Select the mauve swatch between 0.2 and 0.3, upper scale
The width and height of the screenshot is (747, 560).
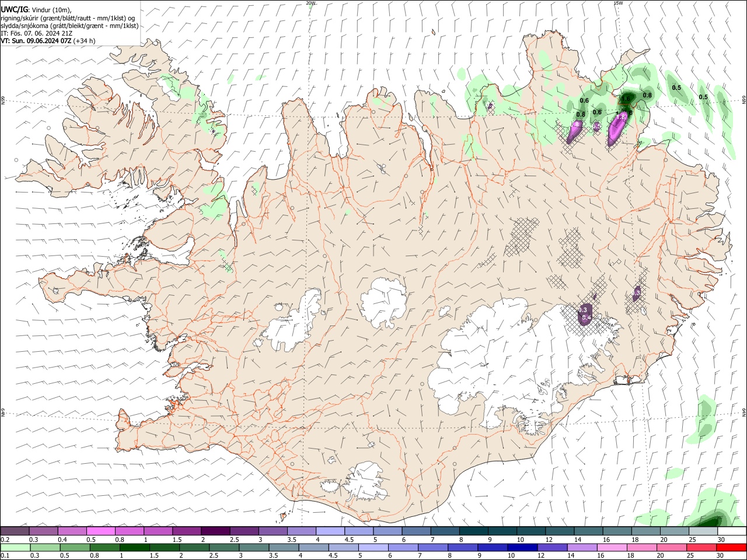[15, 531]
